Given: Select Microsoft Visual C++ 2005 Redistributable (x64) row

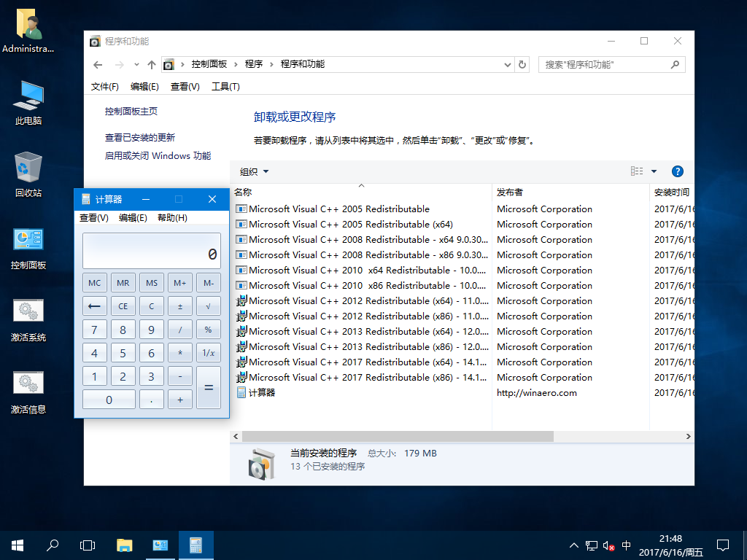Looking at the screenshot, I should [x=462, y=225].
